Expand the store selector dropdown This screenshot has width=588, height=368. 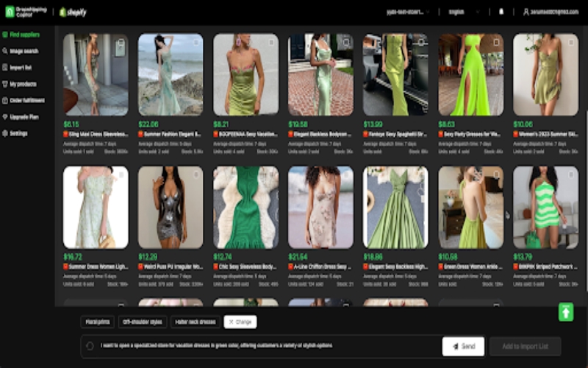click(x=408, y=12)
